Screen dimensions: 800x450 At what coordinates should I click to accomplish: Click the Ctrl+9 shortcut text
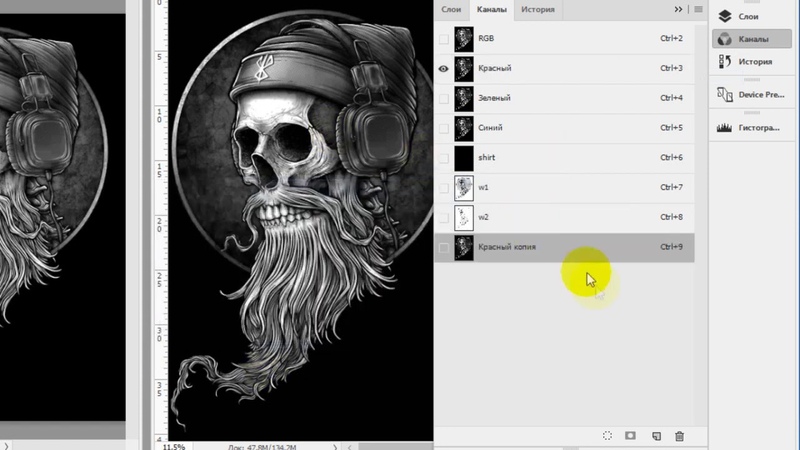click(671, 247)
